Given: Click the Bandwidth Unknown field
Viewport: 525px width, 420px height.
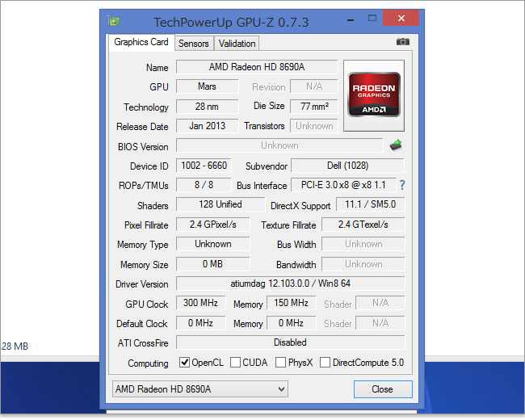Looking at the screenshot, I should click(x=363, y=264).
